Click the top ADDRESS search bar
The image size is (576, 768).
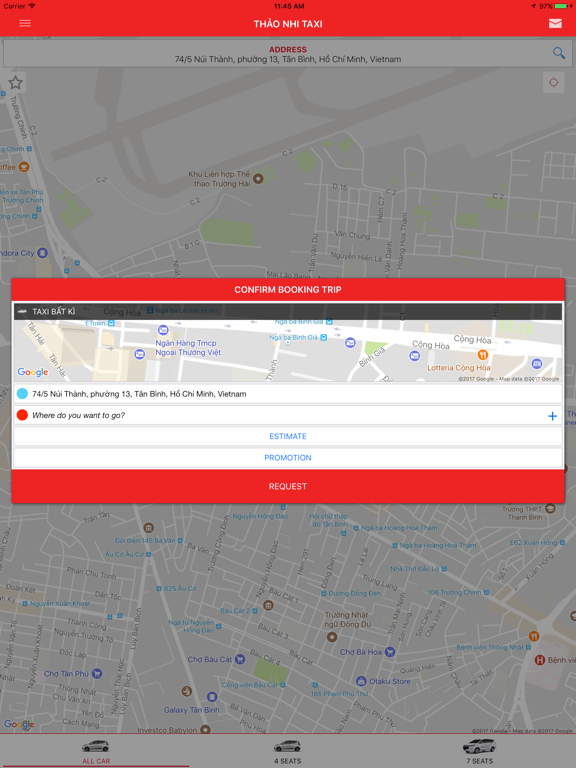288,54
